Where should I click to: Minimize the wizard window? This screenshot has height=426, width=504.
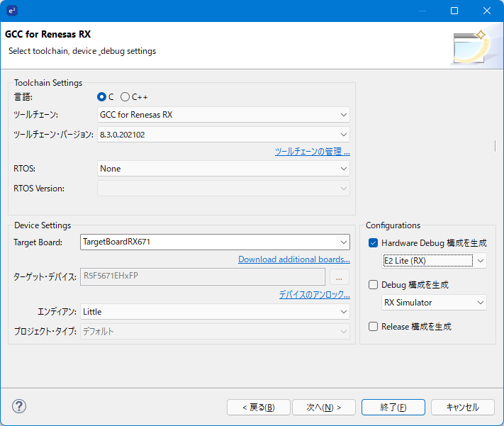pyautogui.click(x=422, y=11)
